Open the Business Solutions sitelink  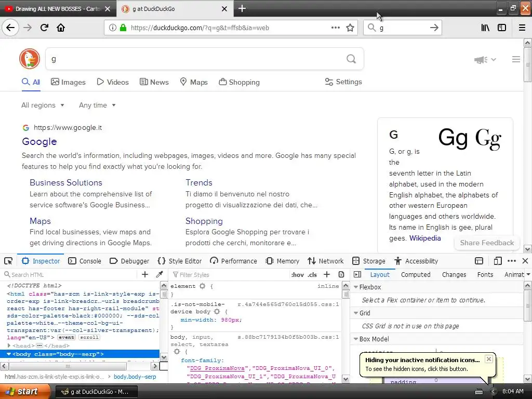[66, 182]
